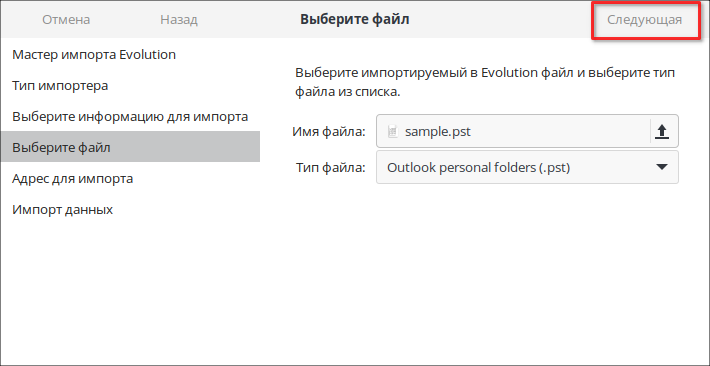Select the highlighted Выберите файл sidebar step
710x366 pixels.
click(130, 148)
